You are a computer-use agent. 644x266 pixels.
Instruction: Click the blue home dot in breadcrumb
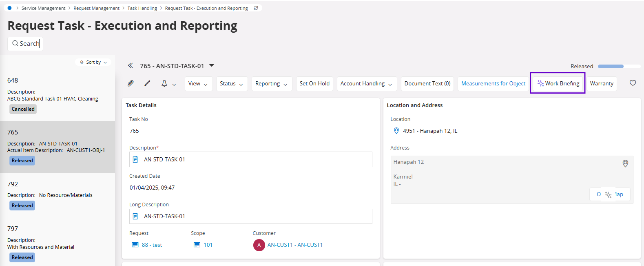(10, 8)
